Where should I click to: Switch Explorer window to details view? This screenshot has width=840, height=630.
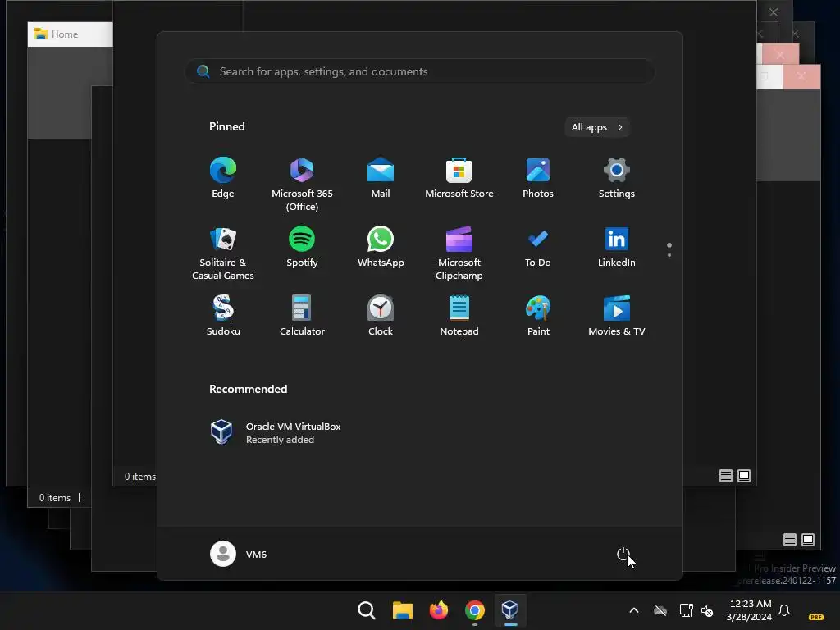726,476
